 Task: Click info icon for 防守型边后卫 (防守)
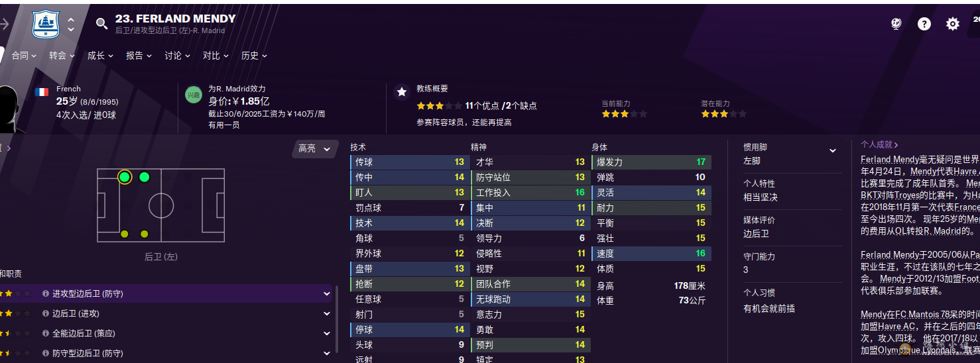(46, 353)
